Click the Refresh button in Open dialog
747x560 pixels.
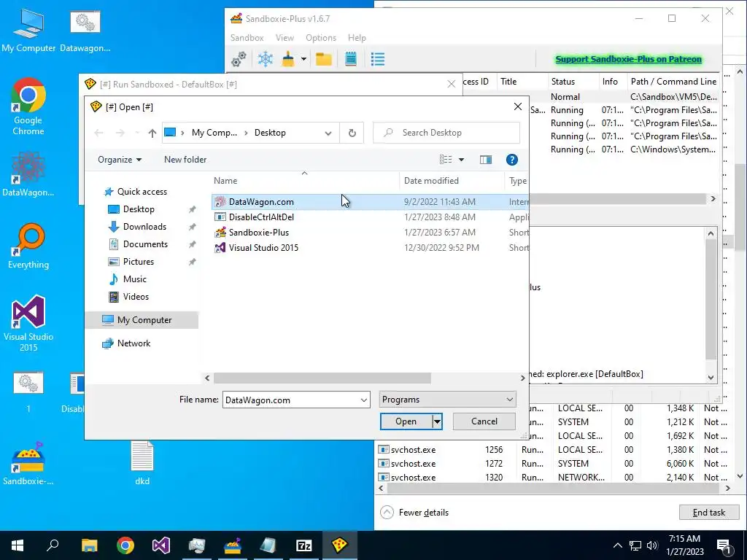(x=352, y=133)
